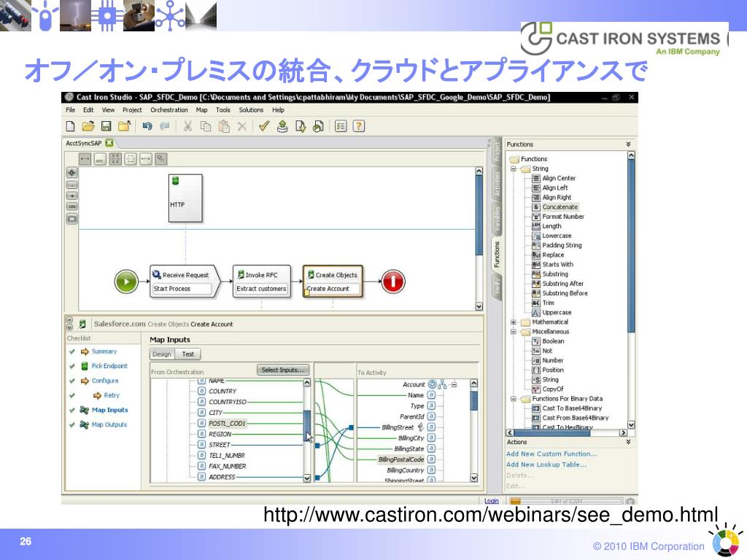Click the BillingStreet target field

398,427
